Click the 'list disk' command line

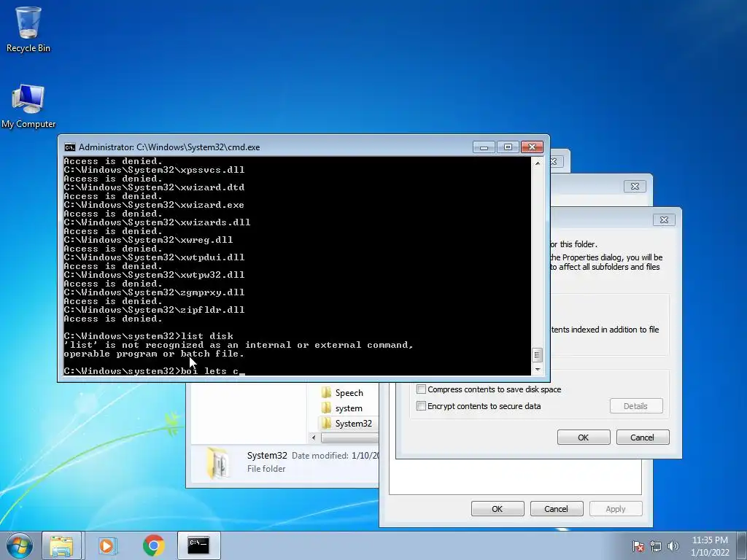tap(148, 336)
